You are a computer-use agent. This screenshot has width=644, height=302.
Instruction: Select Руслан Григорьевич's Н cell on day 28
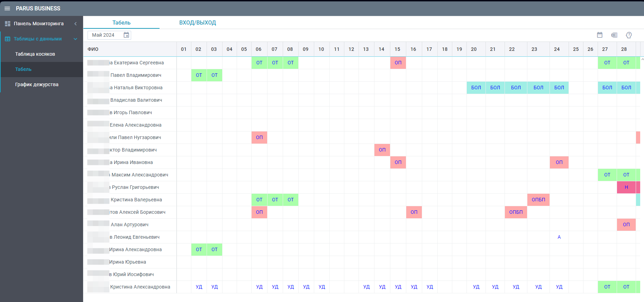(626, 187)
